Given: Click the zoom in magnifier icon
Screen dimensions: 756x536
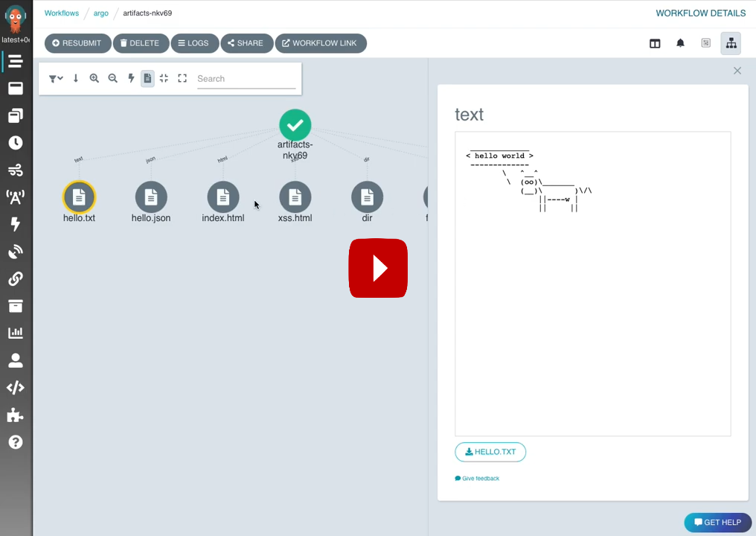Looking at the screenshot, I should click(94, 78).
